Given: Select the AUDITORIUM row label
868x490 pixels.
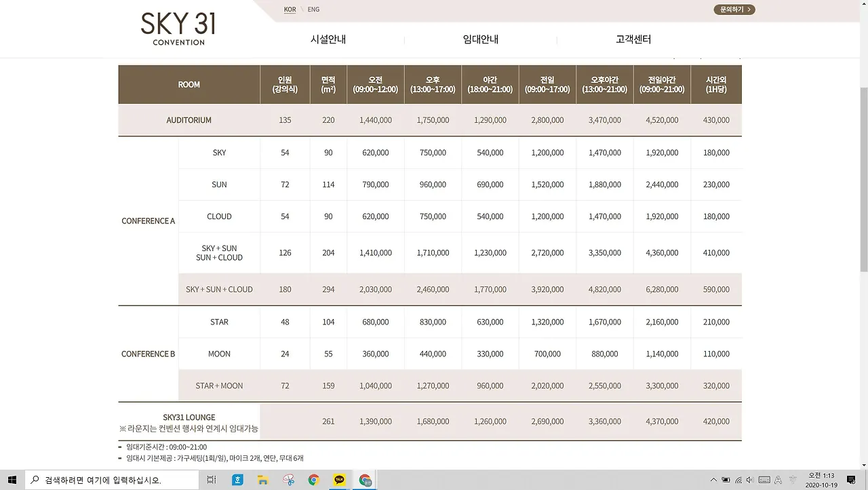Looking at the screenshot, I should [189, 120].
